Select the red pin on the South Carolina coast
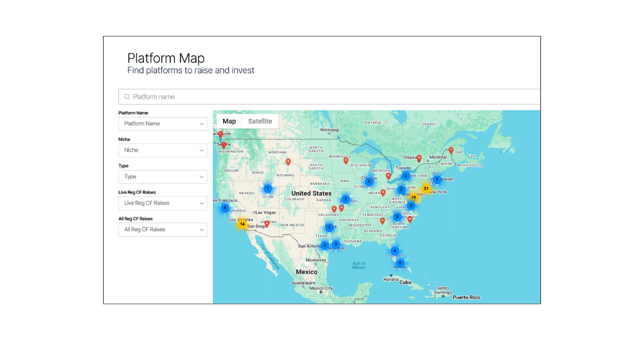Image resolution: width=644 pixels, height=338 pixels. click(x=410, y=219)
